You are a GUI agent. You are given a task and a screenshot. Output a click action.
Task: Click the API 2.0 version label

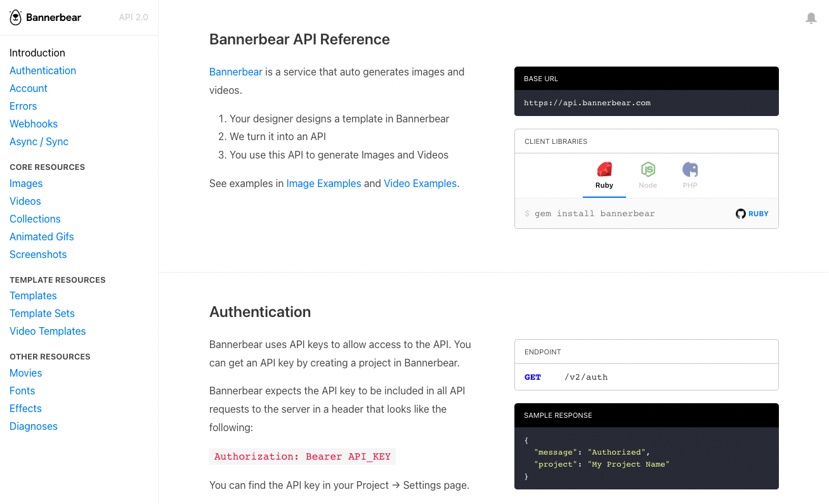(x=133, y=18)
